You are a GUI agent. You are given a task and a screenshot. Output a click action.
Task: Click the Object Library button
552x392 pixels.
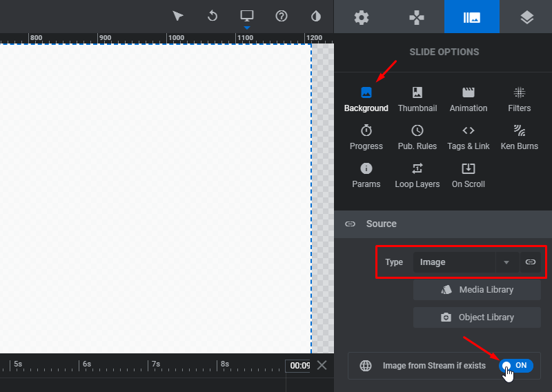477,317
